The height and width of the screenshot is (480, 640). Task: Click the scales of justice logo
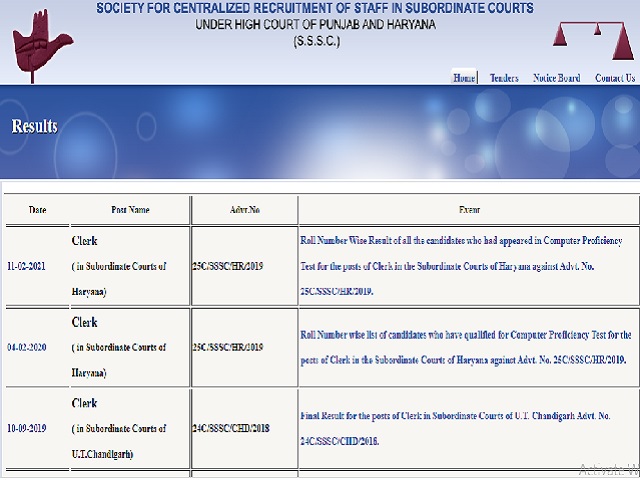point(593,40)
